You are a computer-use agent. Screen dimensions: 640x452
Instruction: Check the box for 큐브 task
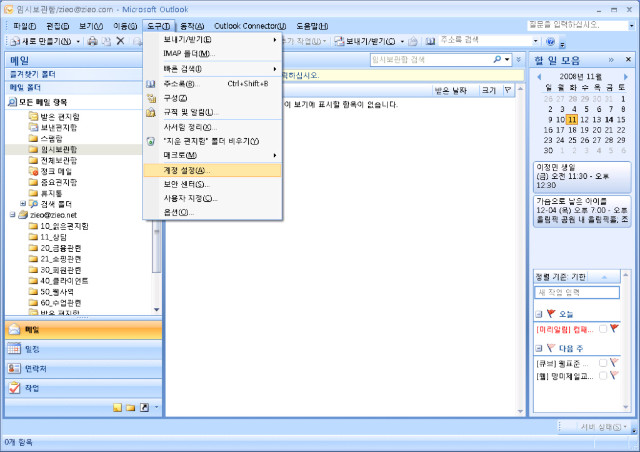602,363
